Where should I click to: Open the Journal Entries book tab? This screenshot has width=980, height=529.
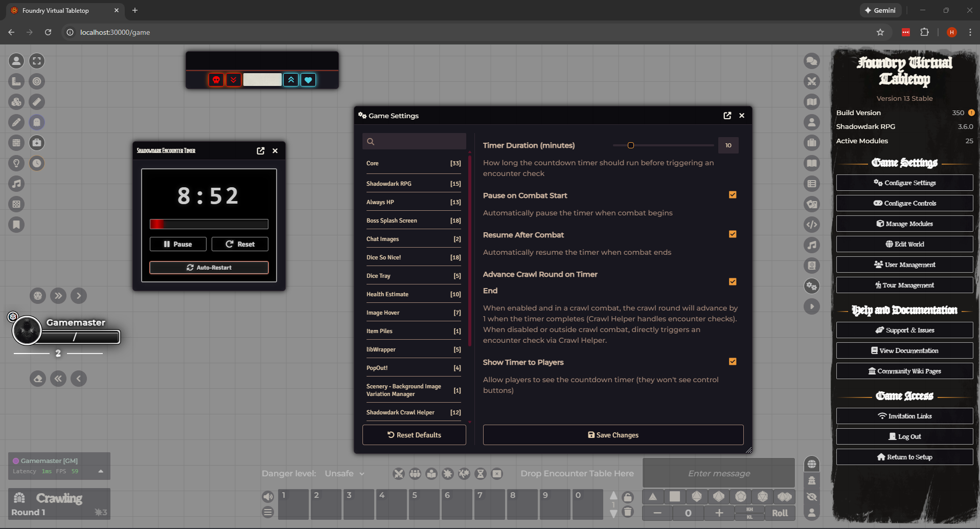(812, 163)
